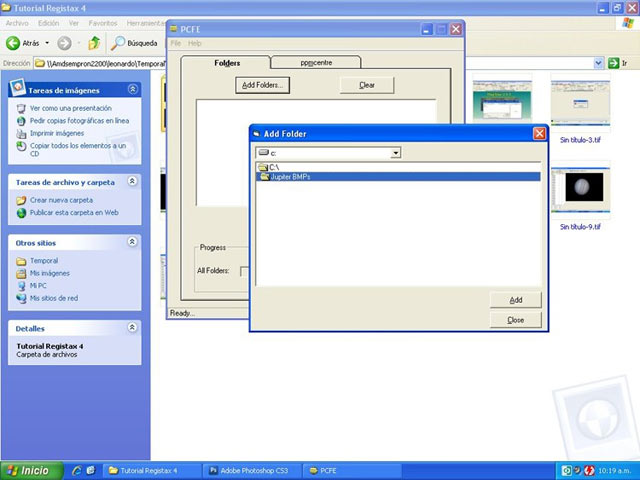Image resolution: width=640 pixels, height=480 pixels.
Task: Switch to the ppmcentre tab
Action: point(315,63)
